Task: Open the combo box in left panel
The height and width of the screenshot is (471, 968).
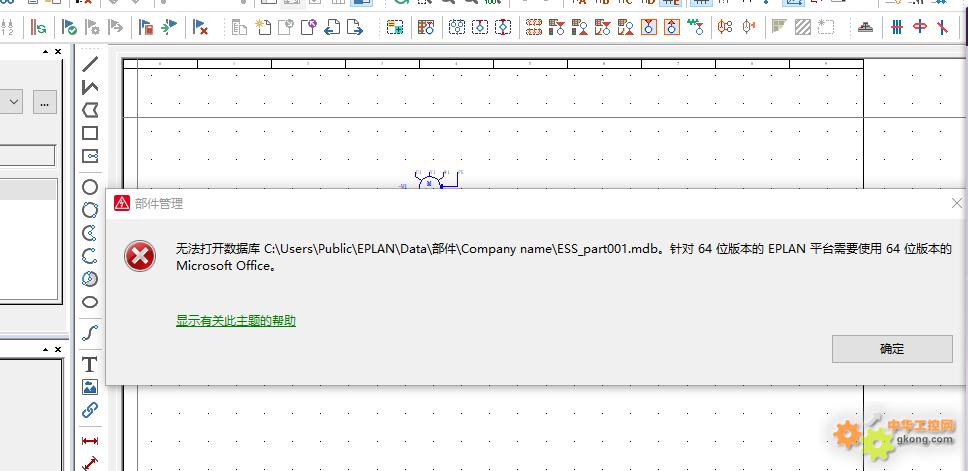Action: pos(14,101)
